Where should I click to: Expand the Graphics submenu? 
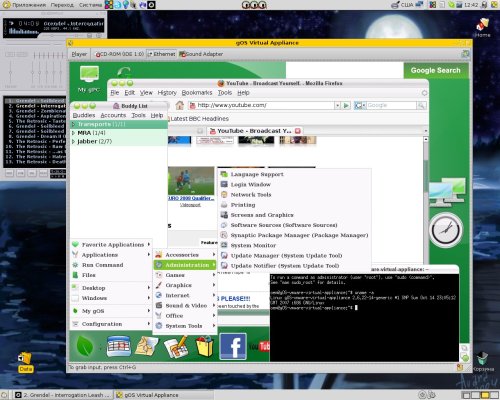click(185, 285)
